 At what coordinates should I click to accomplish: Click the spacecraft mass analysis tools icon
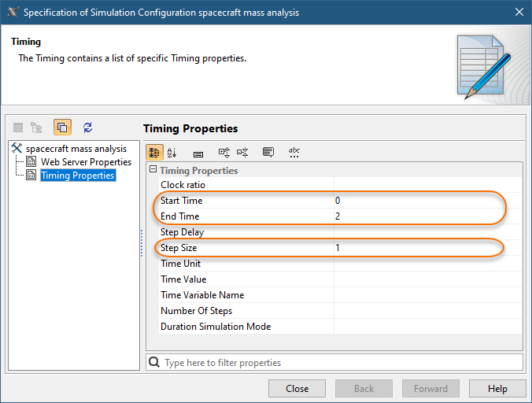click(17, 149)
